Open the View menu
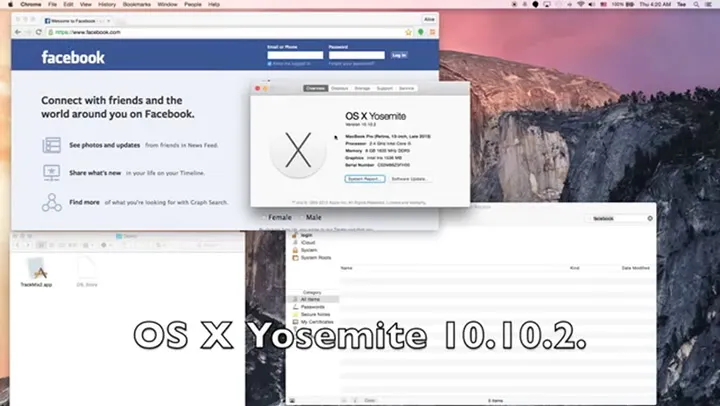This screenshot has height=406, width=720. pos(86,4)
